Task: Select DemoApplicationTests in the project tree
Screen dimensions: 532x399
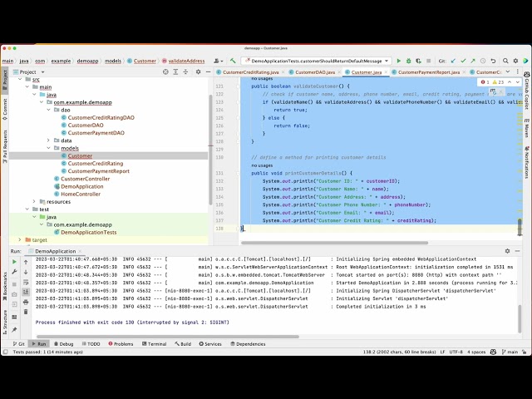Action: (x=89, y=233)
